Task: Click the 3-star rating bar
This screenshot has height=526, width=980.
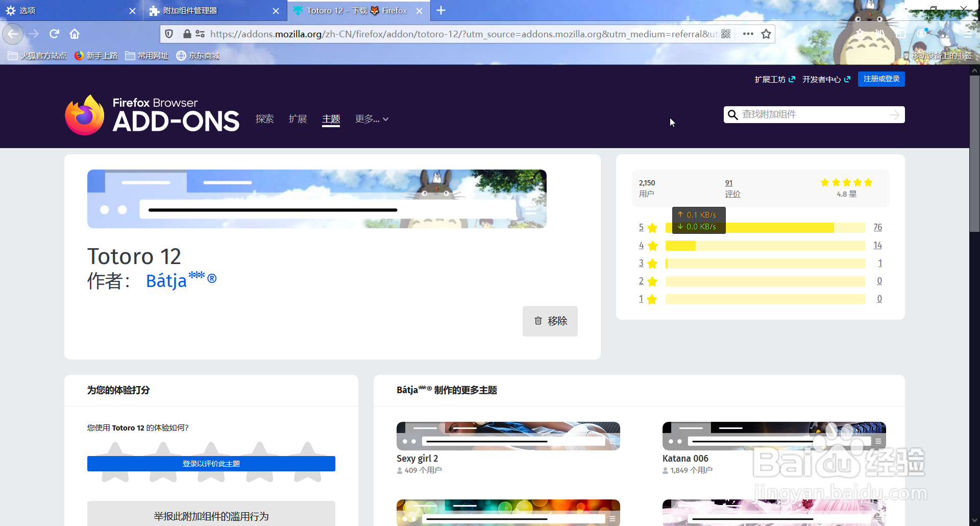Action: click(766, 264)
